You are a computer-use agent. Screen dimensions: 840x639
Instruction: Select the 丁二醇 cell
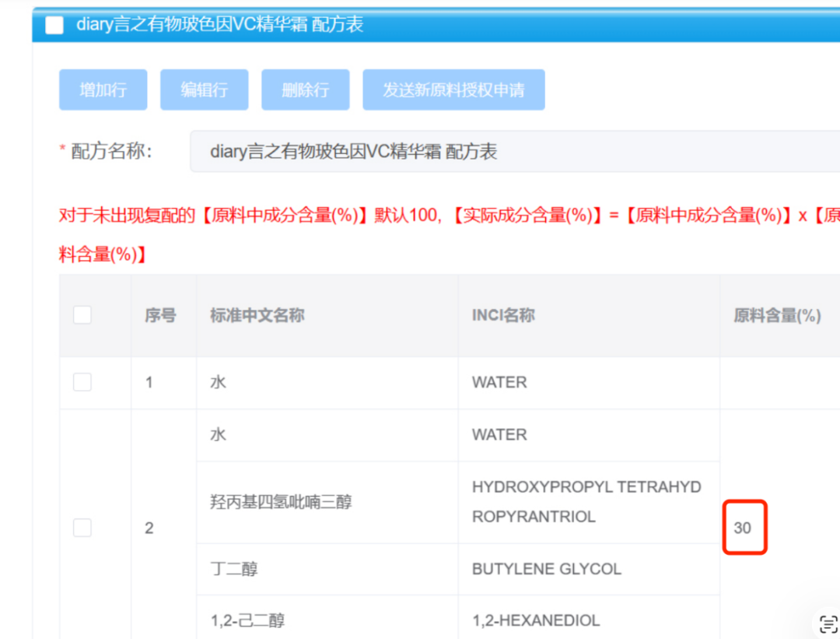point(327,569)
